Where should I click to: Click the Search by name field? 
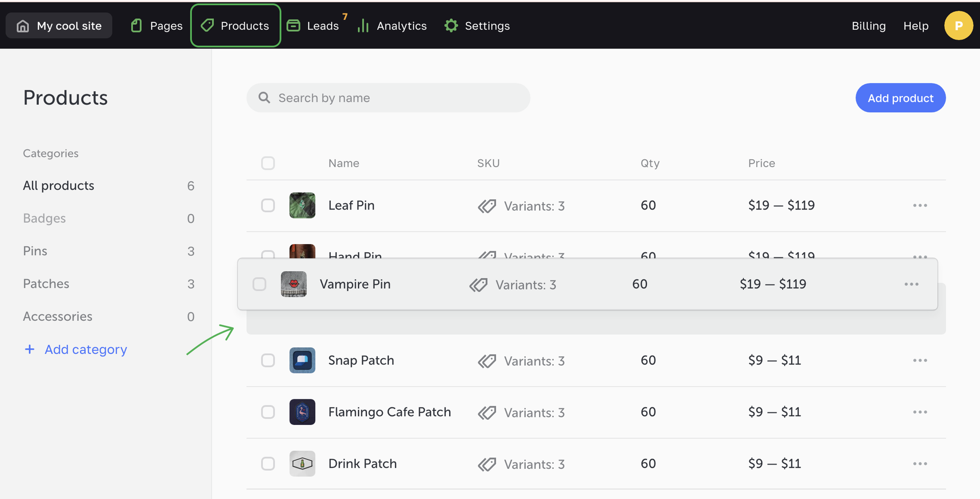coord(388,98)
